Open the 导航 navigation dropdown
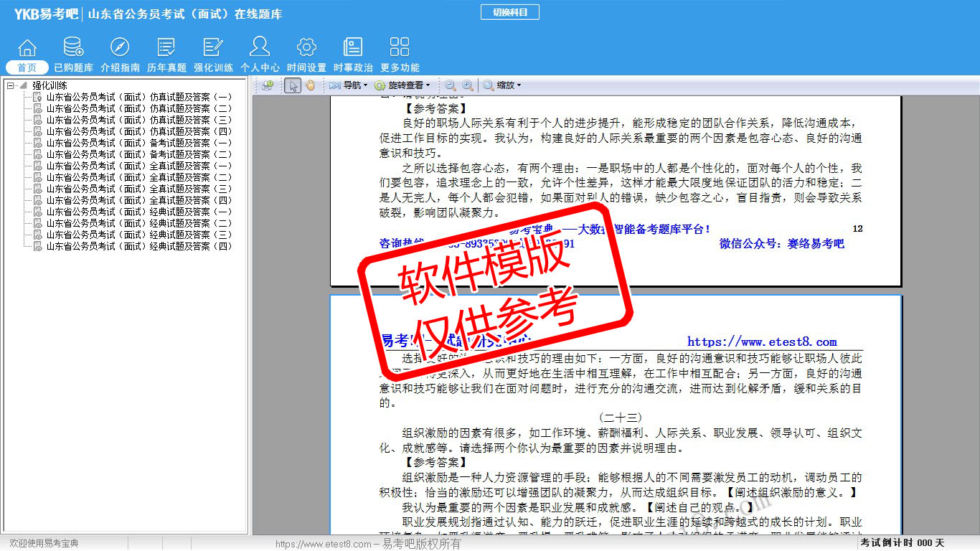The width and height of the screenshot is (980, 551). click(349, 85)
